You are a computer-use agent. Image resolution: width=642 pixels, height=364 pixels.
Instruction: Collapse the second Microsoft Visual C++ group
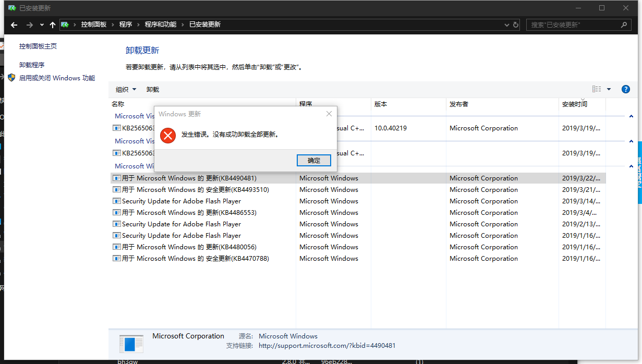point(631,141)
